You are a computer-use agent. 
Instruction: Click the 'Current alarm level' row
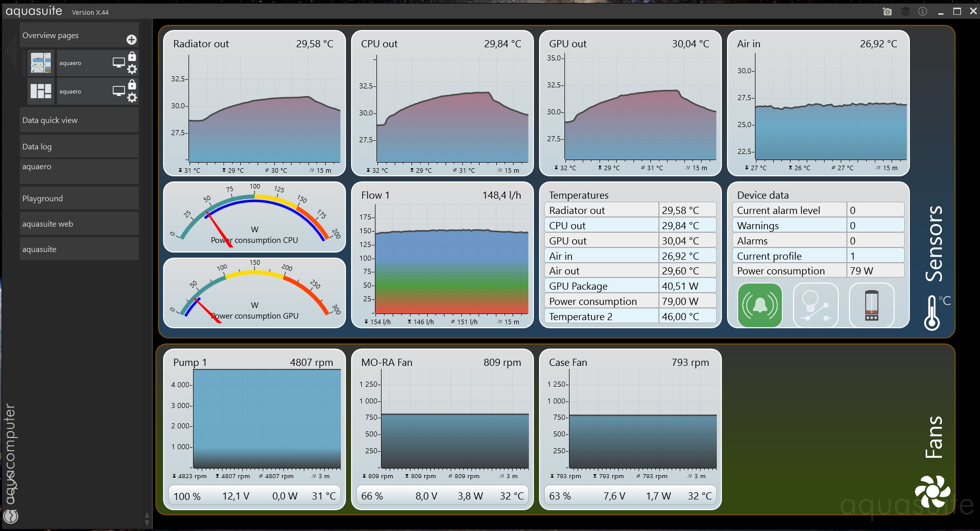(818, 210)
